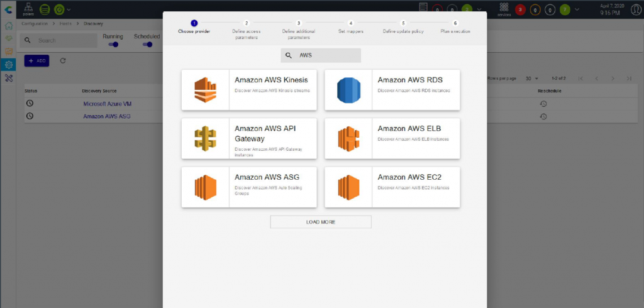This screenshot has height=308, width=644.
Task: Click the Centreon logo icon
Action: [8, 9]
